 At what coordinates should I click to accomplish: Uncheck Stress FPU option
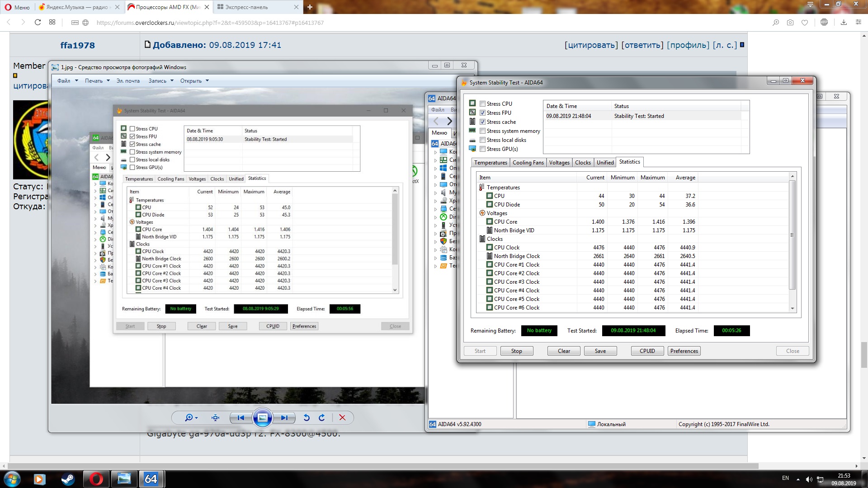pos(483,113)
